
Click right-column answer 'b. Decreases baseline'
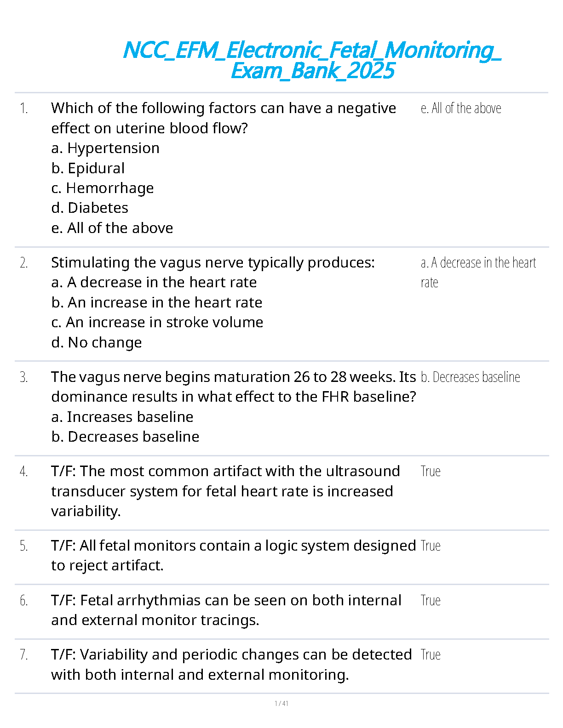(470, 377)
